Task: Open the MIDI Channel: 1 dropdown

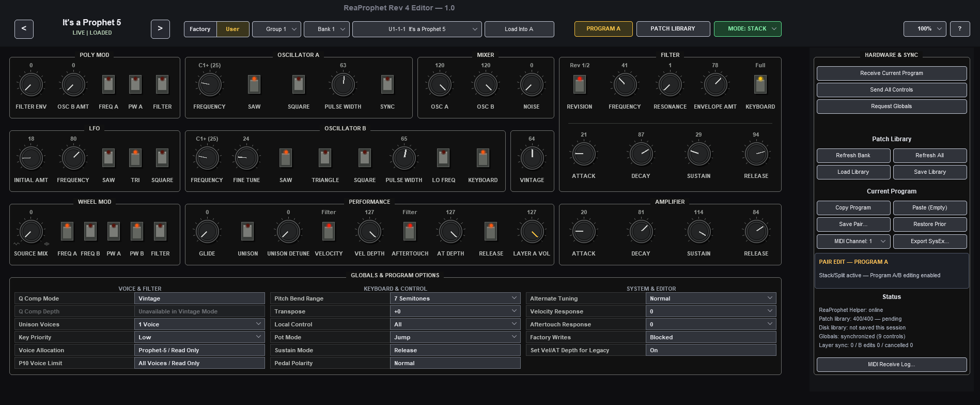Action: point(853,241)
